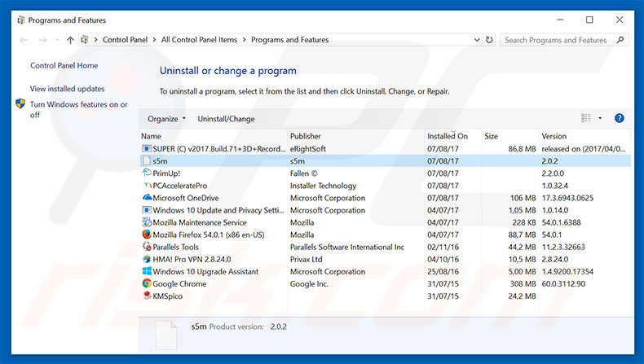Navigate forward with the right arrow
Image resolution: width=644 pixels, height=364 pixels.
pos(42,40)
